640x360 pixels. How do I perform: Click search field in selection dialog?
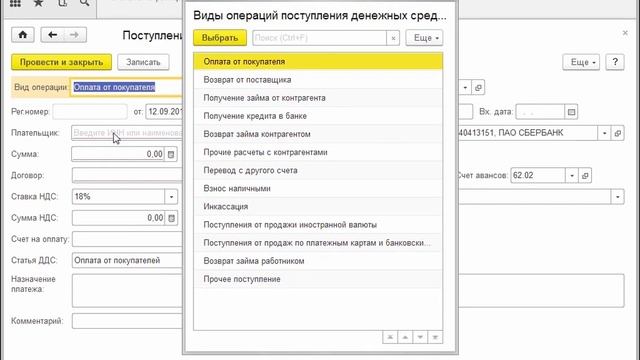coord(319,38)
